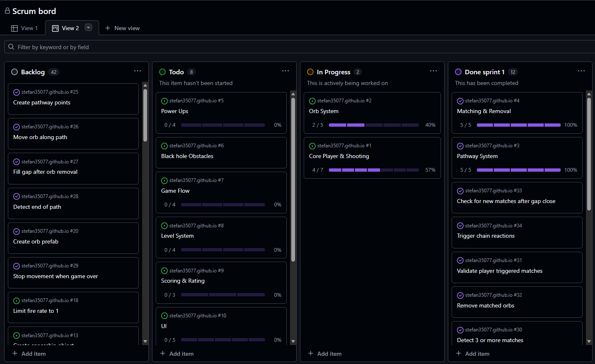Open the Orb System issue title
Viewport: 595px width, 364px height.
pos(324,111)
